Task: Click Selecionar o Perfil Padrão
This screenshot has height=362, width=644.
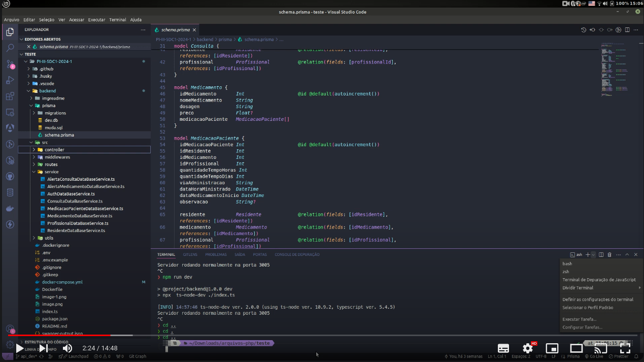Action: [601, 308]
